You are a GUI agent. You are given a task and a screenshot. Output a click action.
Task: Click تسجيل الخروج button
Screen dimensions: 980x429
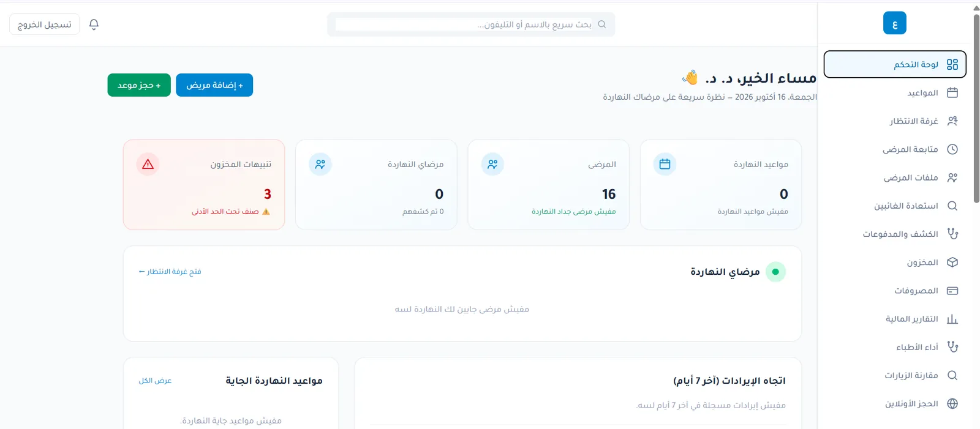pos(45,24)
